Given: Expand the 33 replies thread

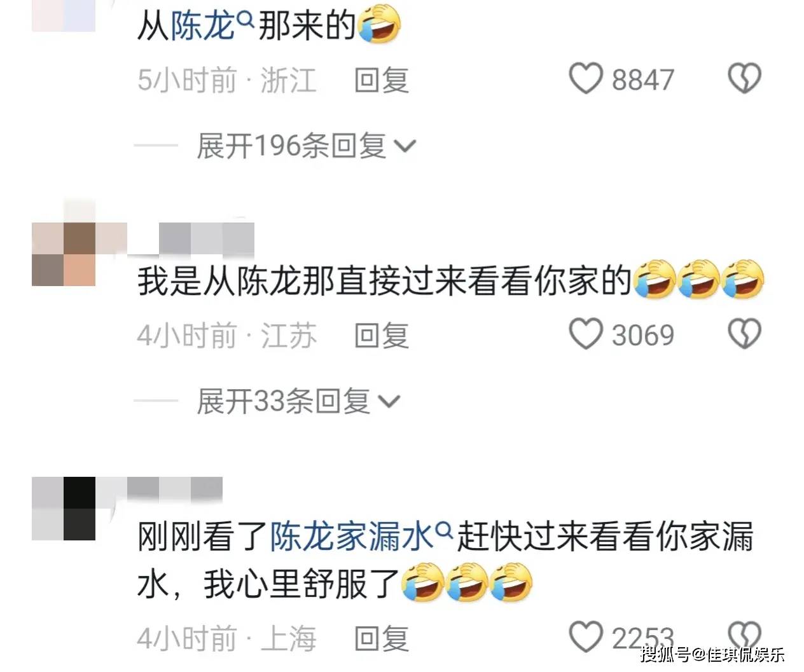Looking at the screenshot, I should 298,401.
